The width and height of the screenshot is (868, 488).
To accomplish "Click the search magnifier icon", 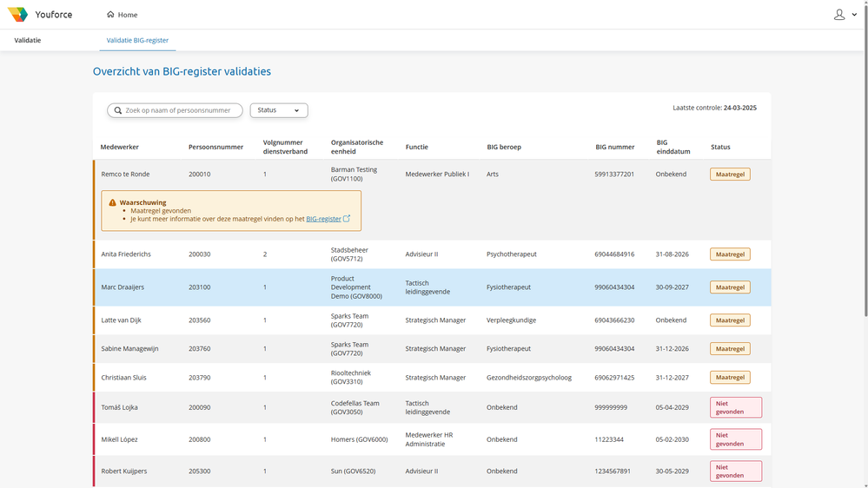I will point(118,111).
